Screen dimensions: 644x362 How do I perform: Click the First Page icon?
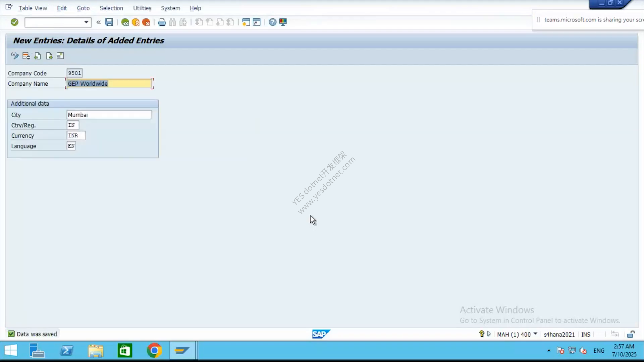coord(199,22)
